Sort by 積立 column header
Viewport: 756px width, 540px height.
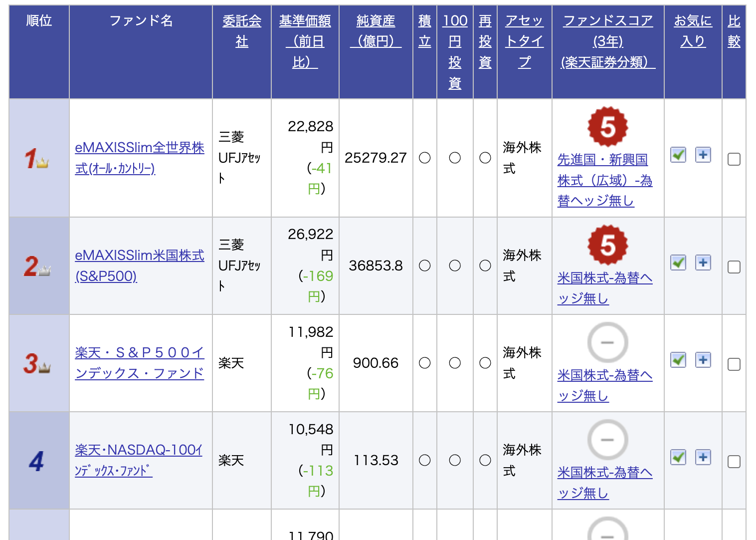pos(425,31)
